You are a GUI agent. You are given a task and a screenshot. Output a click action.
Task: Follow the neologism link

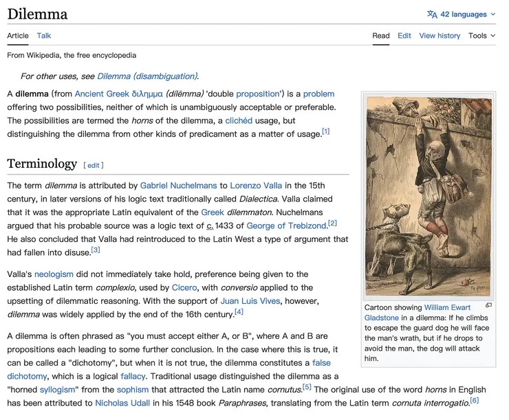(x=54, y=274)
